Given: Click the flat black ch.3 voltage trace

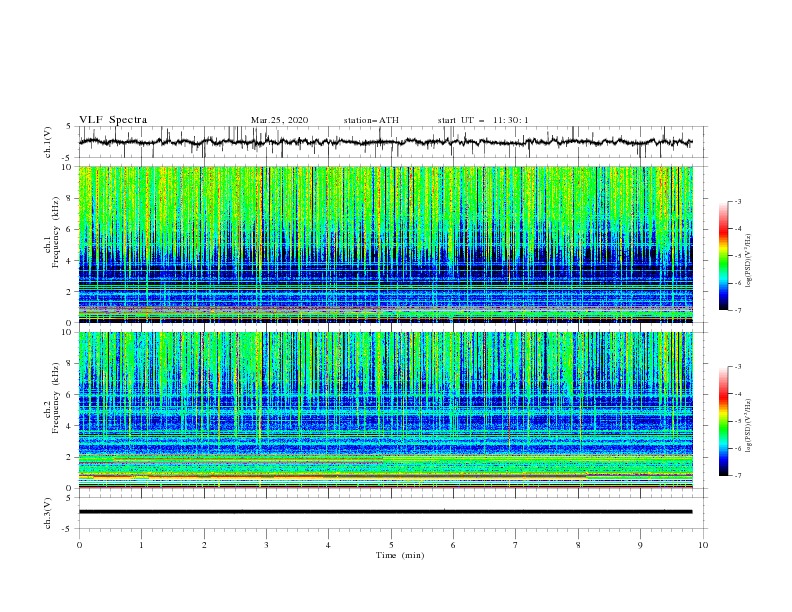Looking at the screenshot, I should click(385, 512).
